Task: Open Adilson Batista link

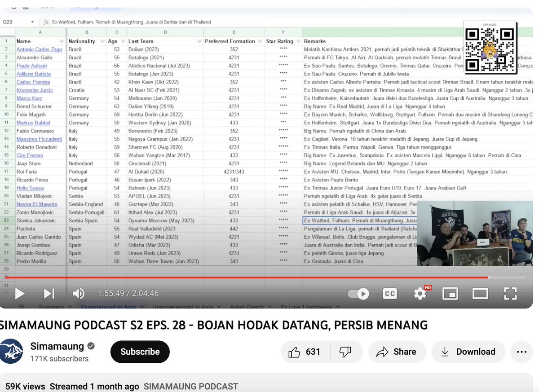Action: [34, 74]
